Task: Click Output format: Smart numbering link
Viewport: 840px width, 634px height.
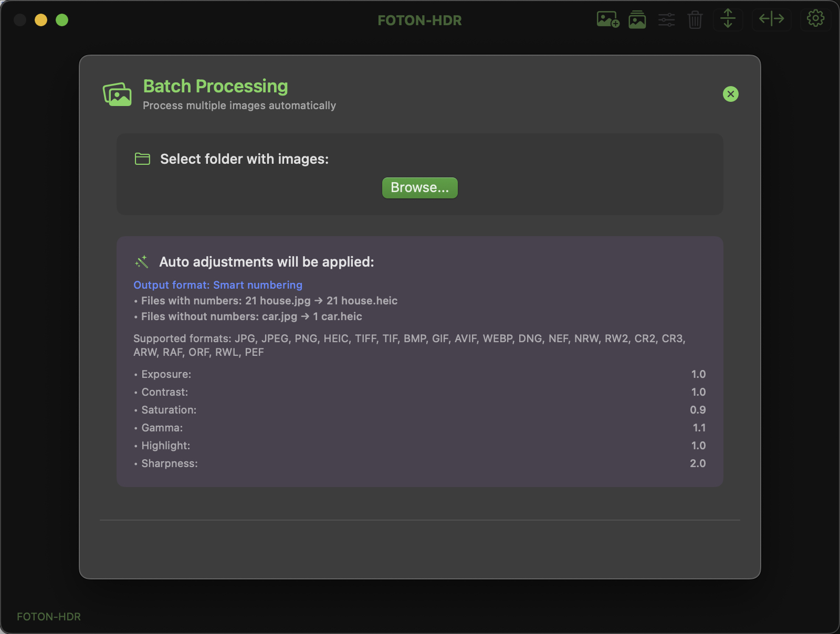Action: point(218,285)
